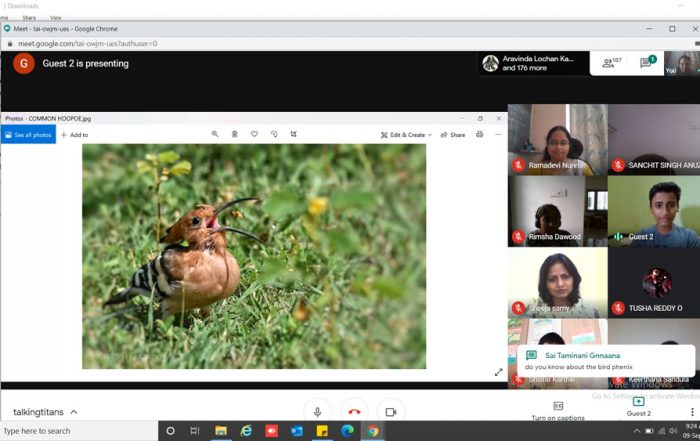Click the print icon in Photos
Image resolution: width=700 pixels, height=441 pixels.
[x=479, y=134]
